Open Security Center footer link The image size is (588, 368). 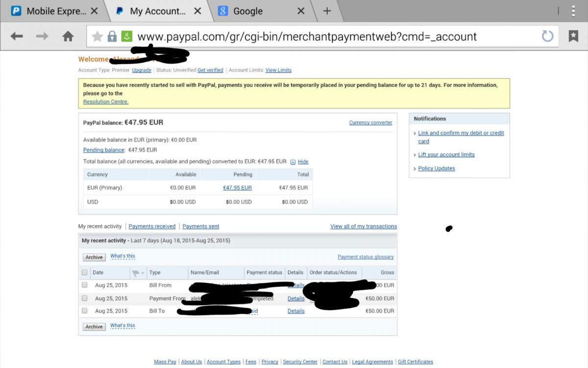(x=300, y=362)
